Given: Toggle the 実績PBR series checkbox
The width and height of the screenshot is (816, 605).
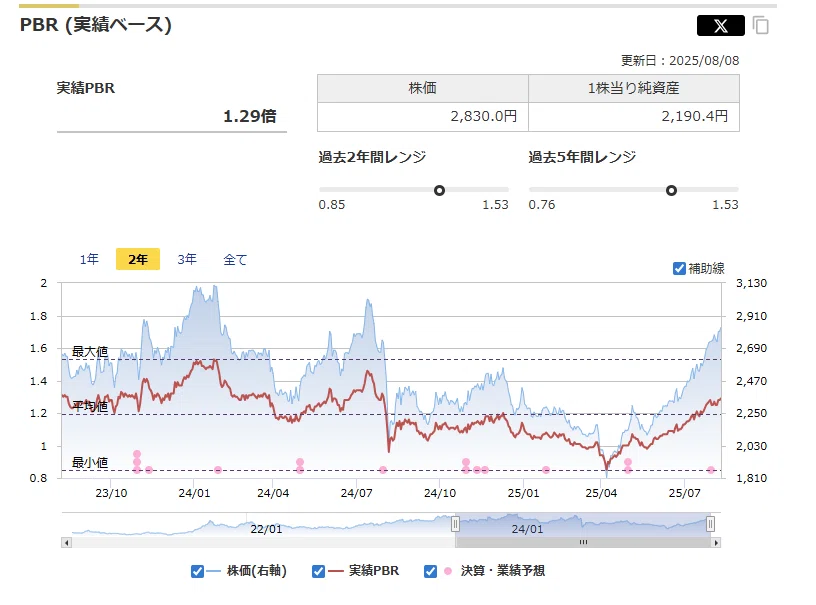Looking at the screenshot, I should pos(318,571).
